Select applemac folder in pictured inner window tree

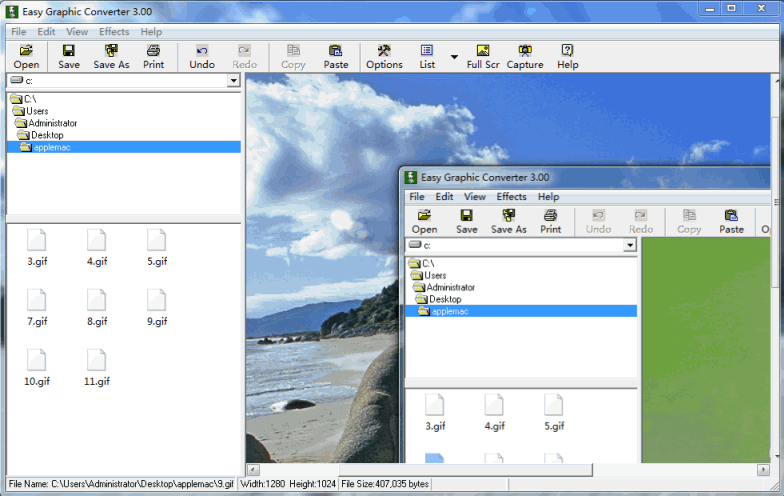pyautogui.click(x=521, y=311)
